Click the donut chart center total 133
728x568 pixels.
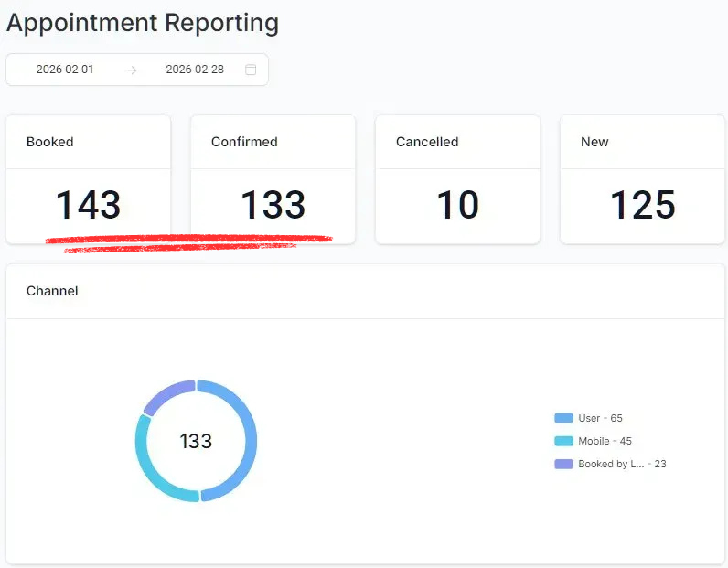pyautogui.click(x=196, y=441)
